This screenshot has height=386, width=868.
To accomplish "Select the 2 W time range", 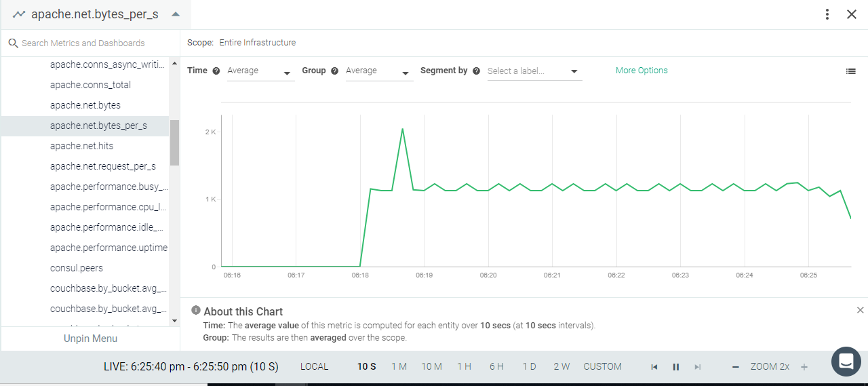I will (561, 366).
